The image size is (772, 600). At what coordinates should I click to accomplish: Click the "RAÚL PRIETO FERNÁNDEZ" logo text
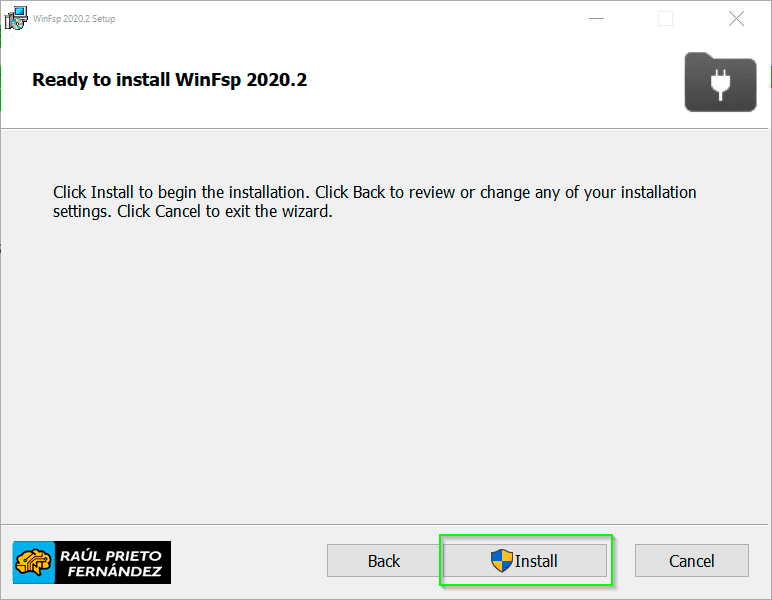[113, 563]
